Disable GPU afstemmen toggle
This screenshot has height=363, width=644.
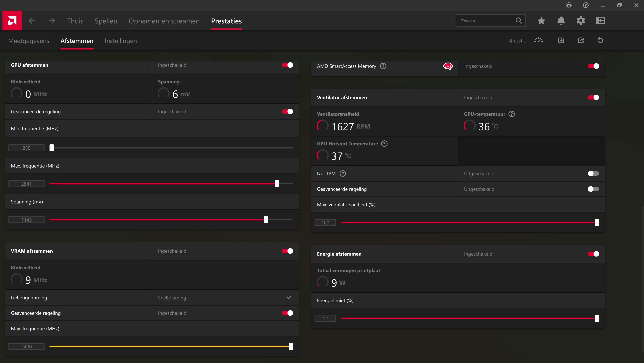coord(287,65)
